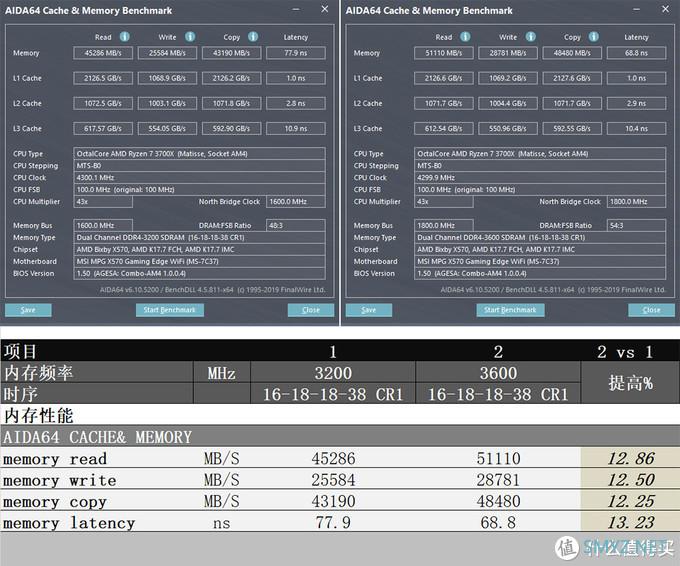Close the left AIDA64 window via X
The height and width of the screenshot is (566, 680).
coord(324,9)
